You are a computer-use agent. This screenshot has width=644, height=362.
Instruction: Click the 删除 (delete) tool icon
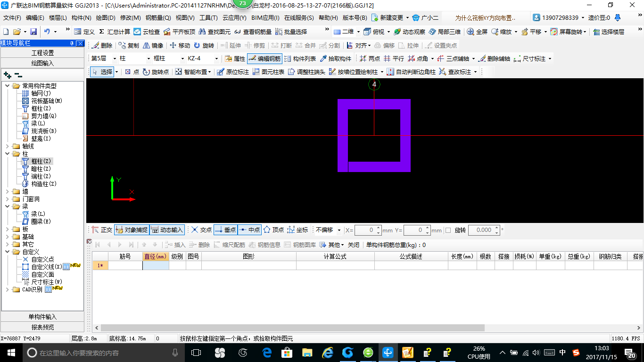coord(102,46)
